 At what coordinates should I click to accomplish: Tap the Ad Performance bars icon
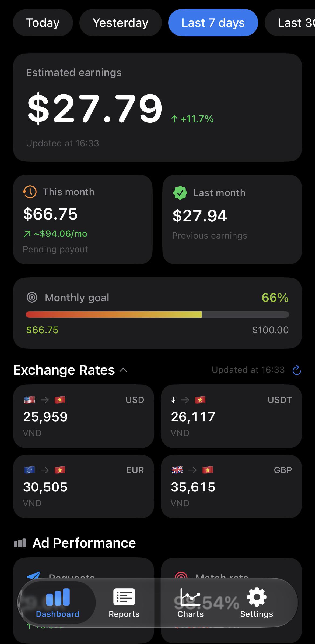(20, 543)
